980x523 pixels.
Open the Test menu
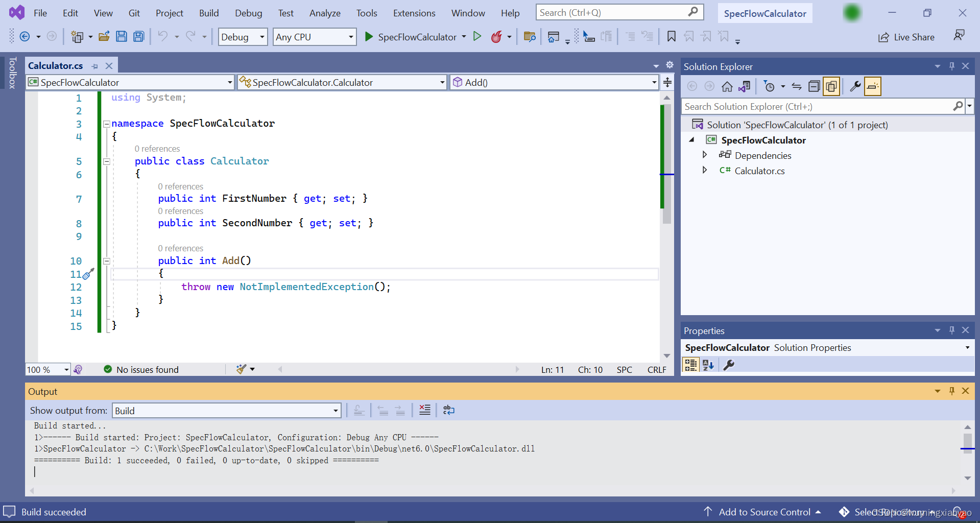click(286, 13)
